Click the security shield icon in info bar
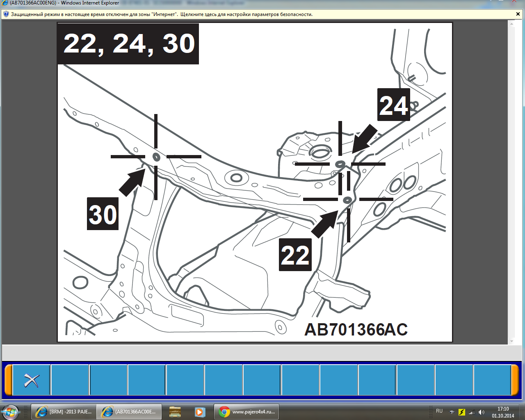This screenshot has height=420, width=525. [6, 14]
